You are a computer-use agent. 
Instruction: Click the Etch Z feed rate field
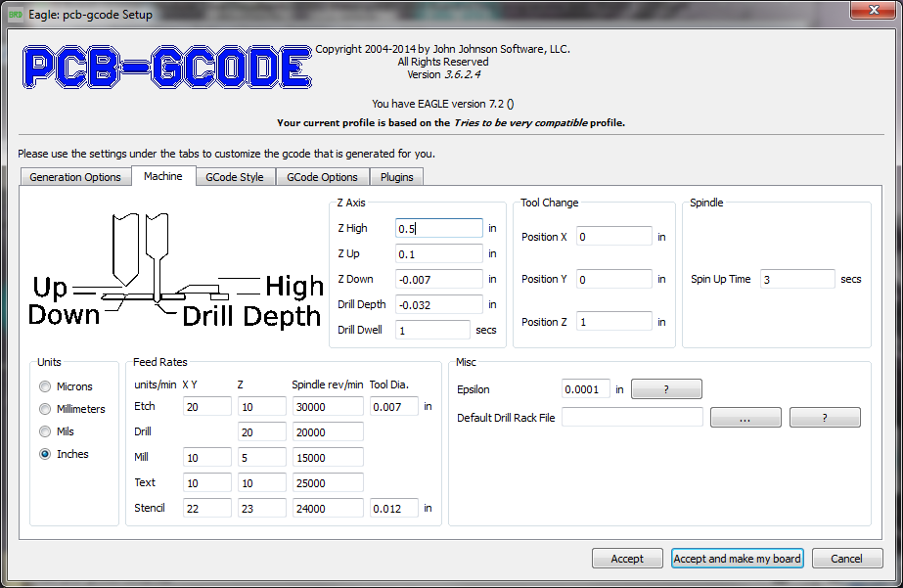[x=262, y=407]
